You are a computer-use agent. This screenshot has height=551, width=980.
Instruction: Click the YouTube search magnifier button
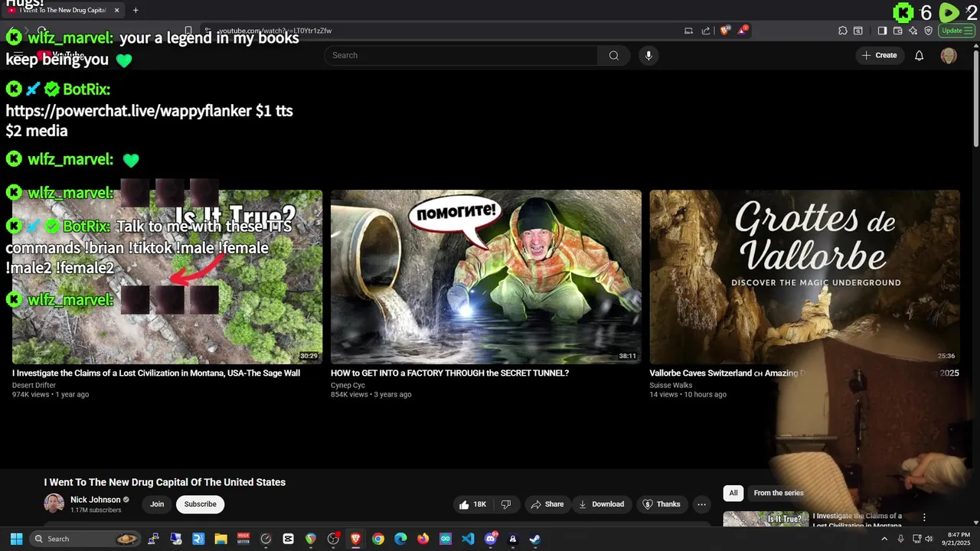point(613,55)
